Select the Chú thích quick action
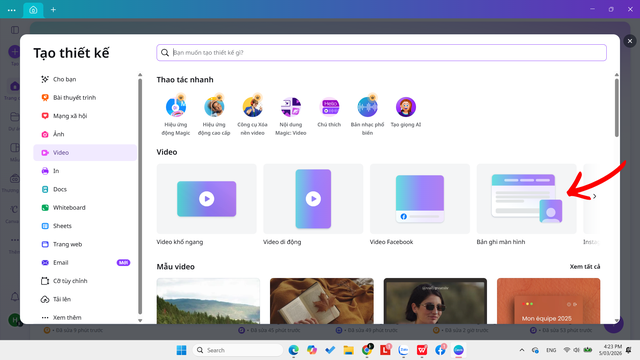The height and width of the screenshot is (360, 640). tap(329, 112)
